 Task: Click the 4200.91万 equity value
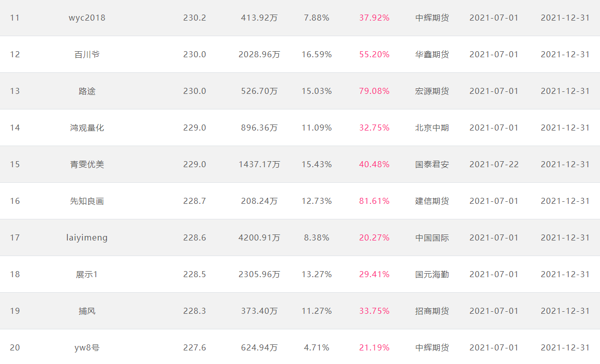259,237
